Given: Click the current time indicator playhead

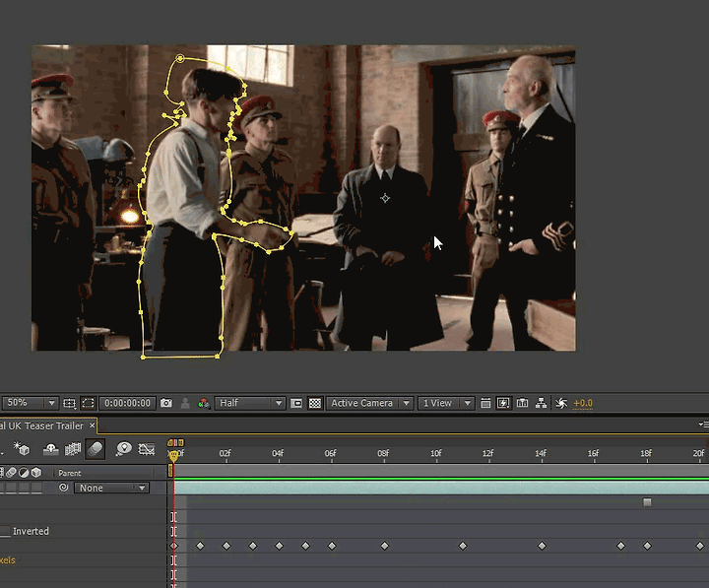Looking at the screenshot, I should tap(173, 456).
